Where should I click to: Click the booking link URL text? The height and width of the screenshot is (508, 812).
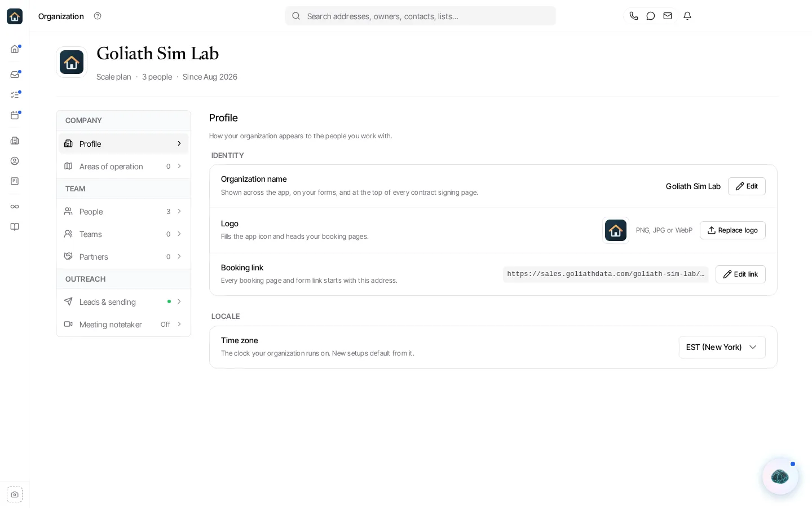(606, 274)
